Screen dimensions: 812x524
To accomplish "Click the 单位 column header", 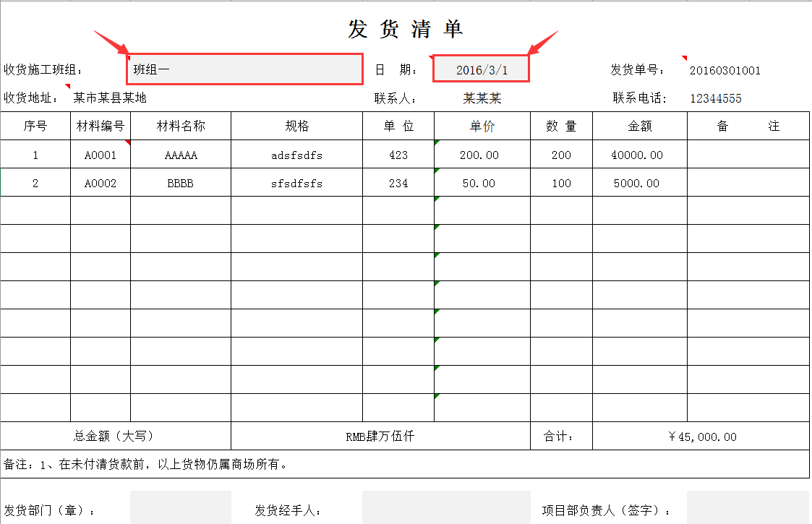I will click(398, 126).
